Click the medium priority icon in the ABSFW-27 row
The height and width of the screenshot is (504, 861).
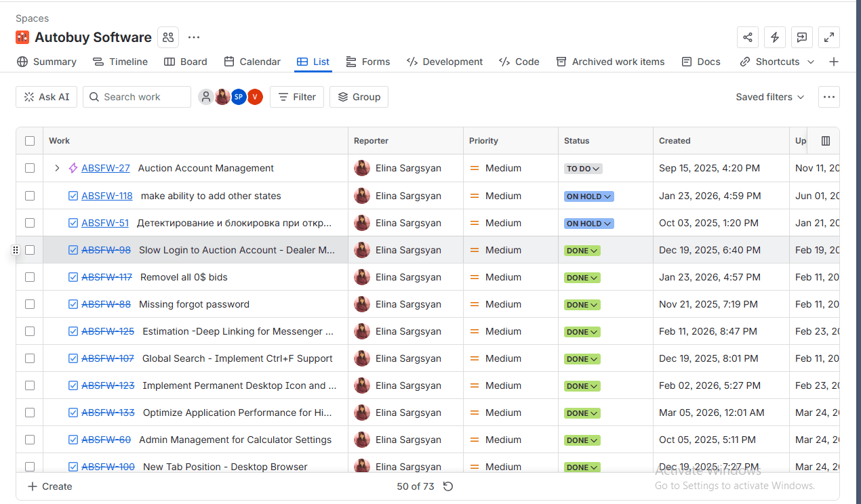tap(475, 168)
